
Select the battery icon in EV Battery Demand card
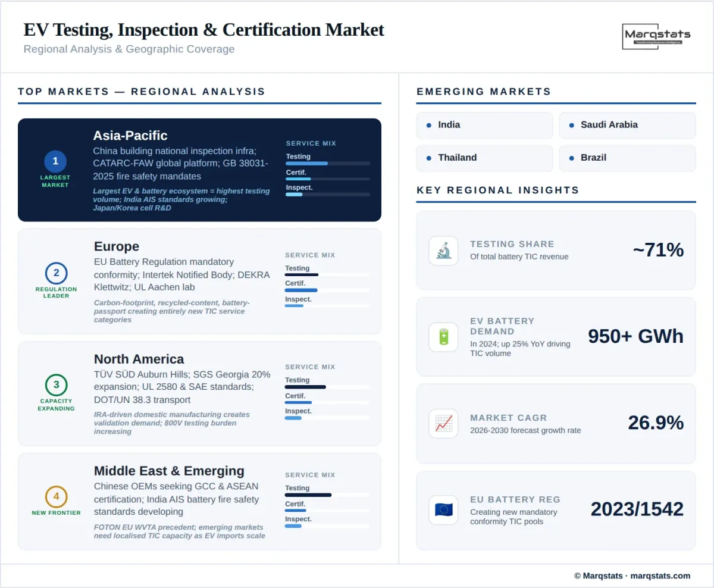point(443,337)
